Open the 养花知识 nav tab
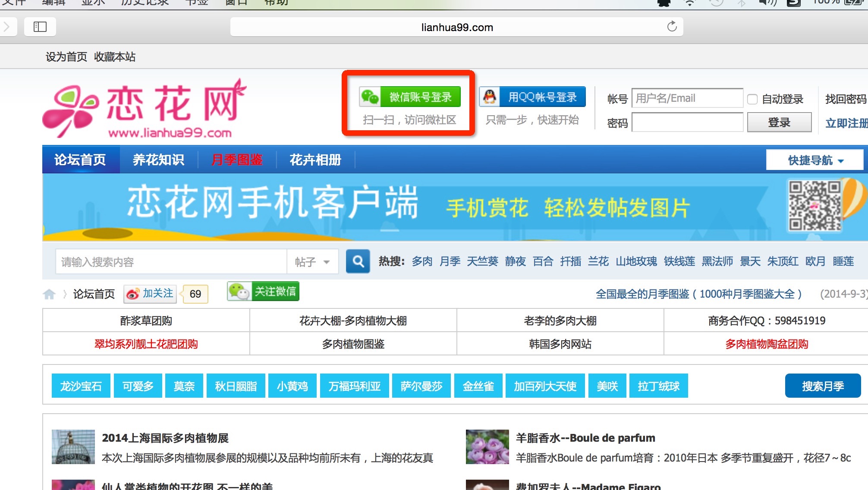Screen dimensions: 868x490 click(158, 160)
